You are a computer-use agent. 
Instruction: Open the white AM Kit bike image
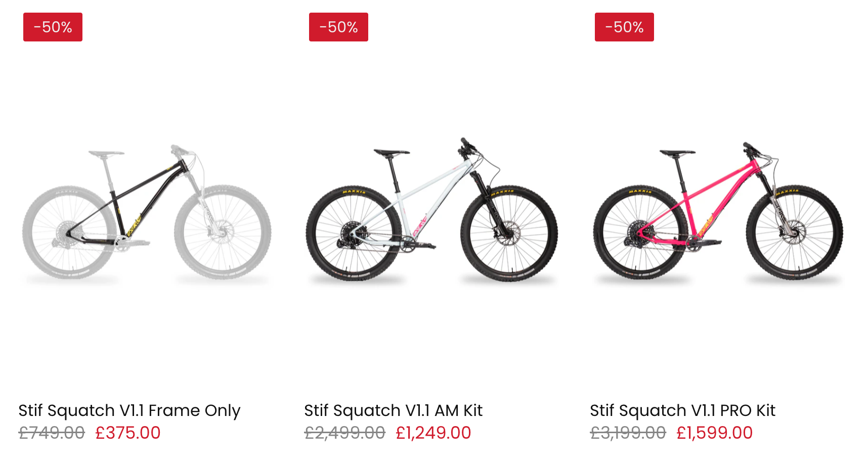[x=432, y=212]
